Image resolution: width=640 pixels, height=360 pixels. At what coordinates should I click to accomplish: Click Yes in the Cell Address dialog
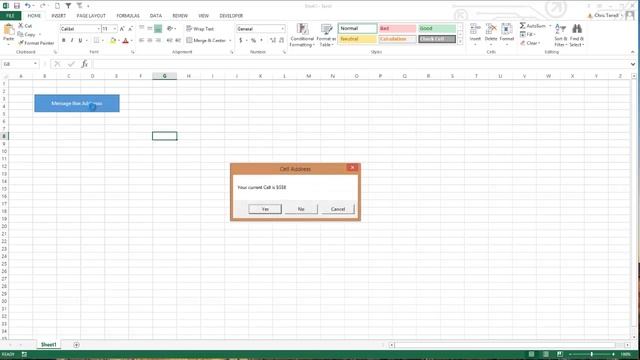pos(265,209)
